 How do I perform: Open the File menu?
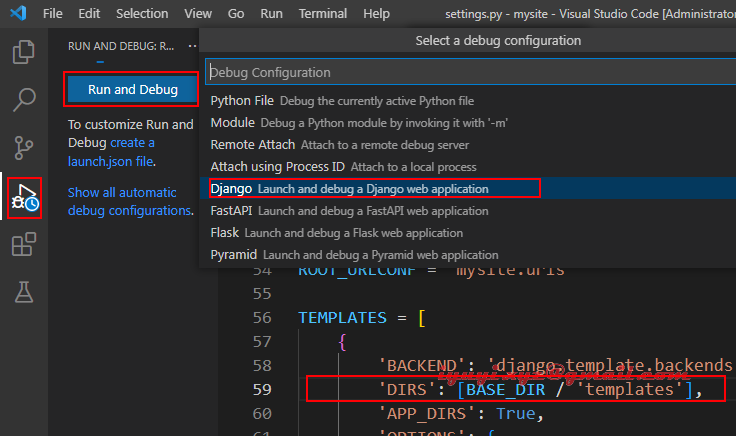[x=53, y=15]
